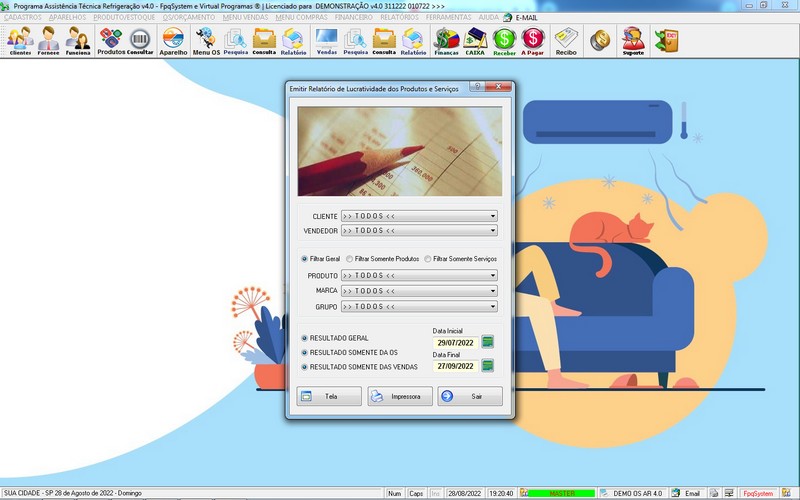Click Relatório icon in the OS group
This screenshot has width=800, height=500.
point(293,41)
